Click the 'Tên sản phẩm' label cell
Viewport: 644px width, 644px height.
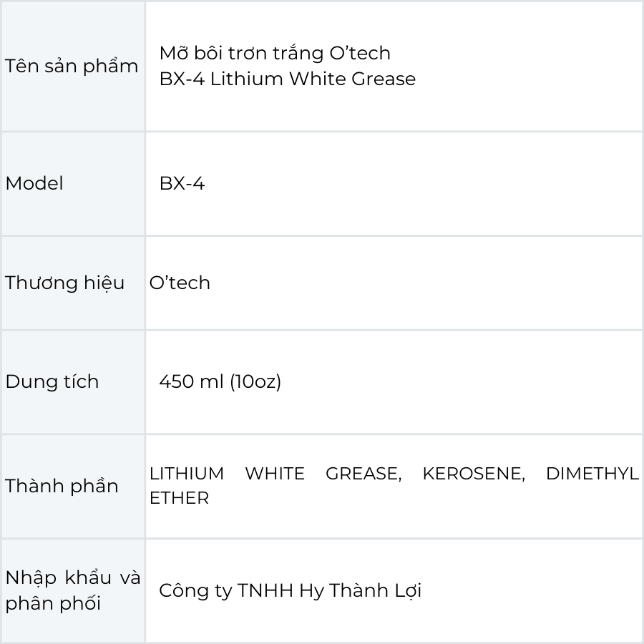[x=72, y=67]
